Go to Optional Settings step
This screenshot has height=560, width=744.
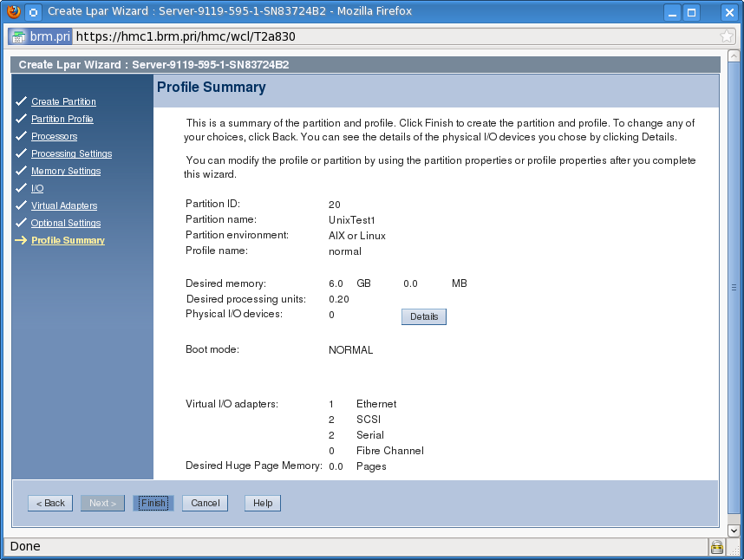pos(66,223)
